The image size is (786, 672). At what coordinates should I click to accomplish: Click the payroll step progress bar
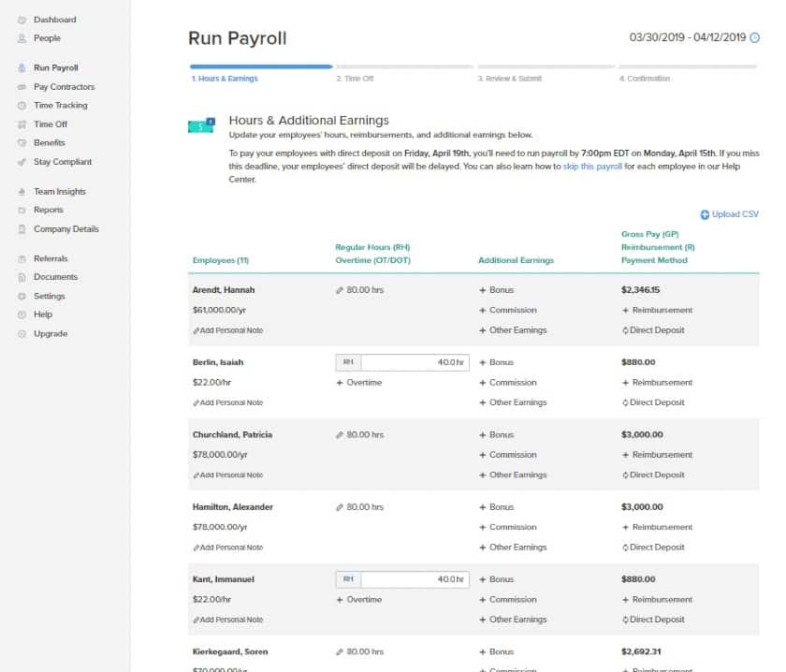click(x=473, y=66)
